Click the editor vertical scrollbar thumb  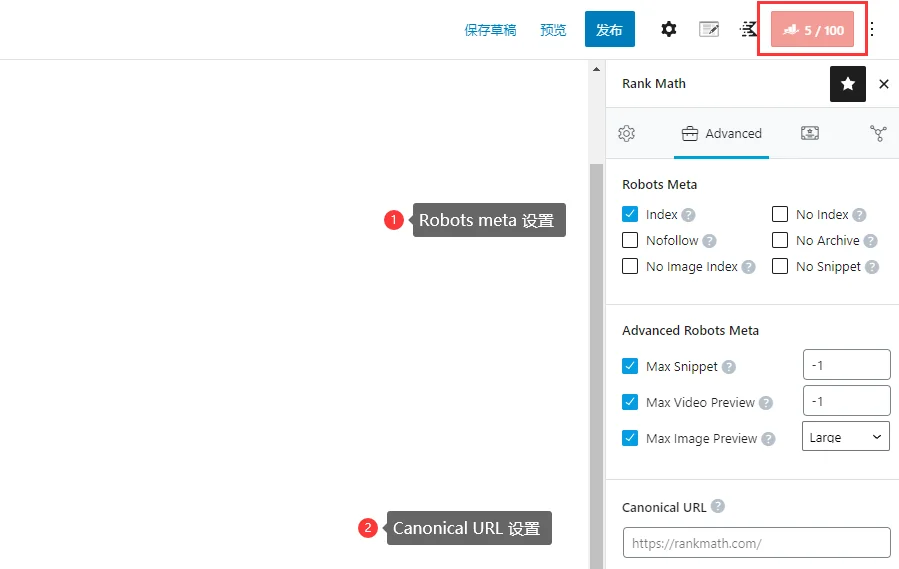(596, 366)
